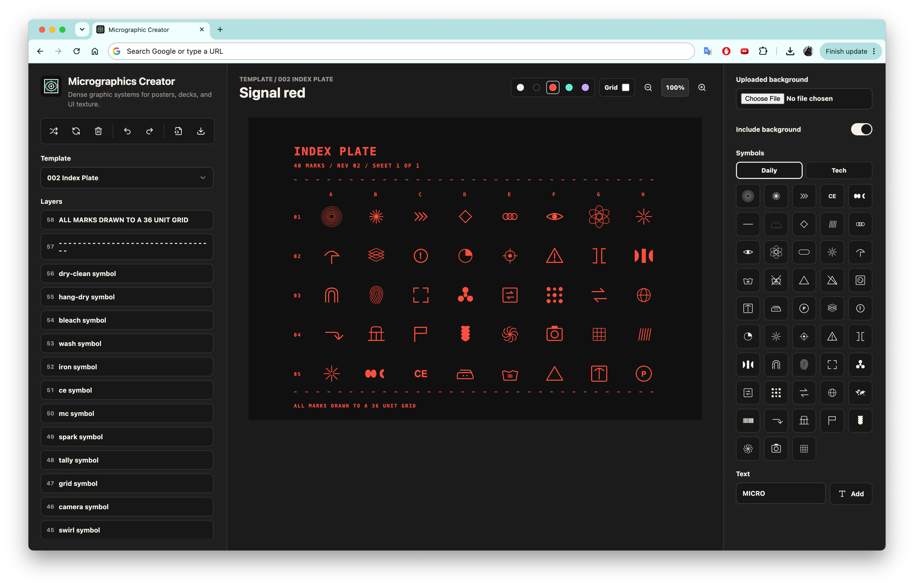The height and width of the screenshot is (588, 914).
Task: Switch to the Tech symbols tab
Action: click(839, 170)
